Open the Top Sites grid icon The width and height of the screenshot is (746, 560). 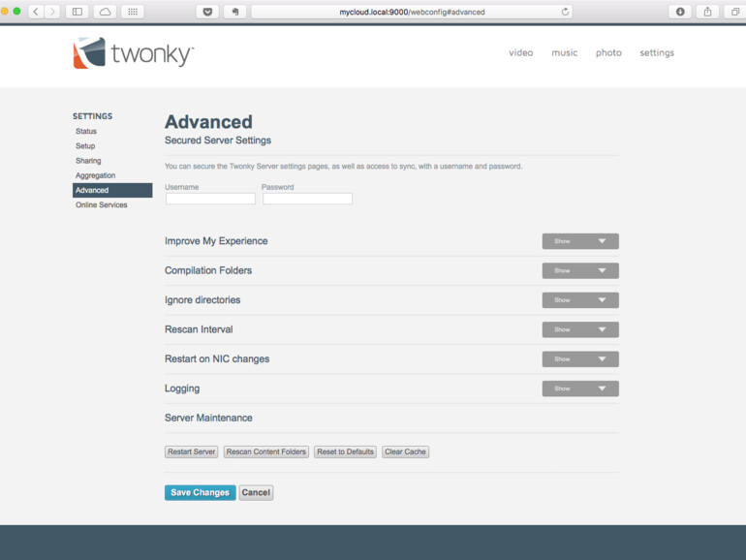coord(133,12)
